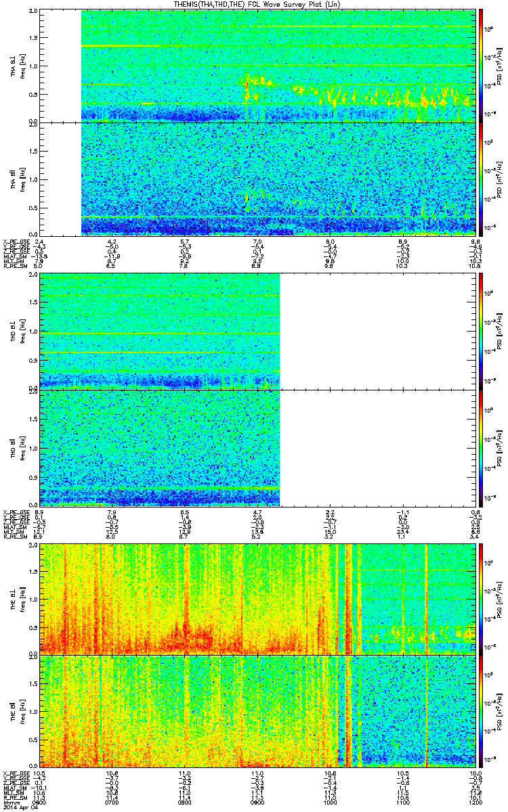Click the 1200 time tick label

point(474,802)
